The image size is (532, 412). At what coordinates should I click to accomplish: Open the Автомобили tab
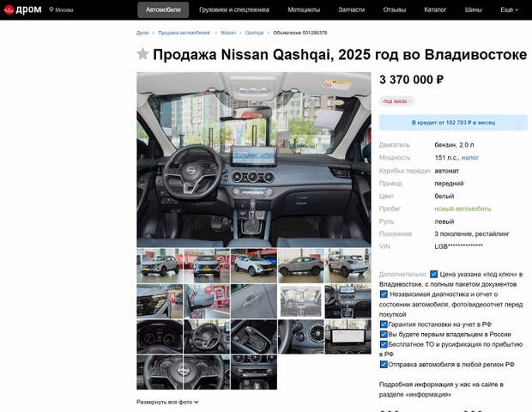click(163, 9)
